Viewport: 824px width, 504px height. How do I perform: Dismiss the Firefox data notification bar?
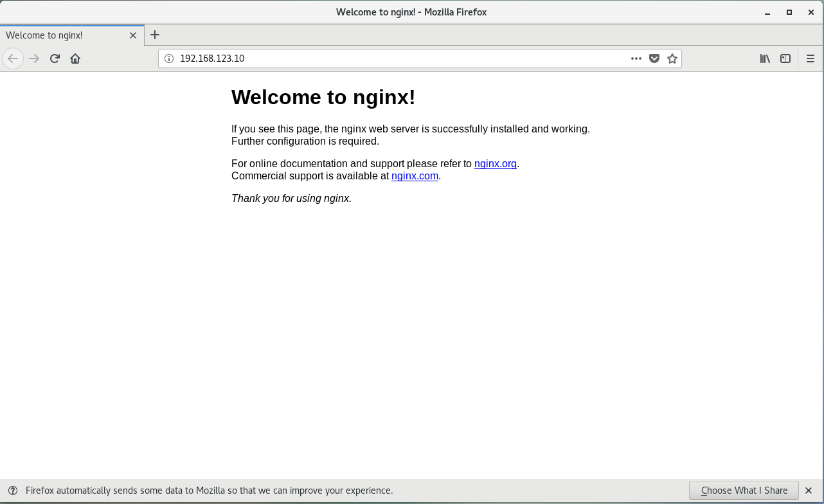[x=809, y=491]
